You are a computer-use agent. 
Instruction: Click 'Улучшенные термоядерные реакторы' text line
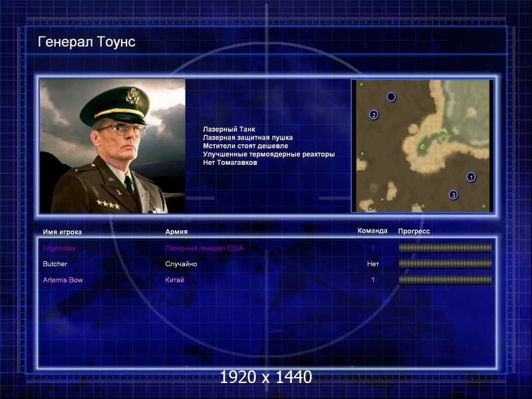point(269,154)
